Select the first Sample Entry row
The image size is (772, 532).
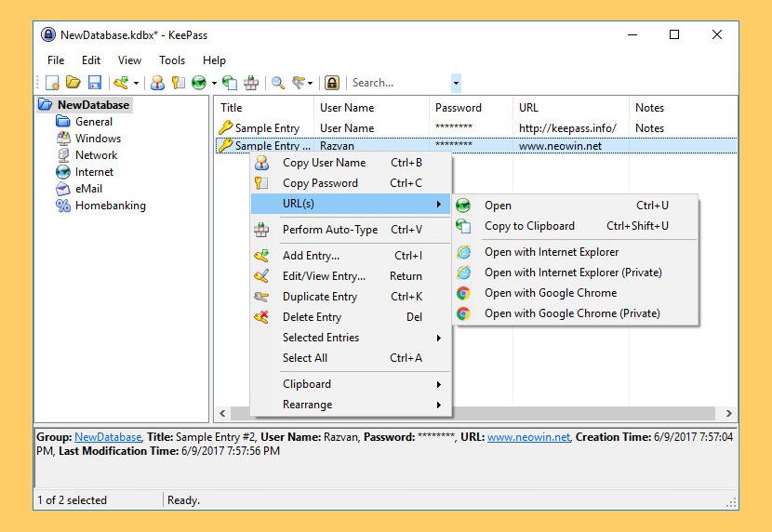point(476,128)
